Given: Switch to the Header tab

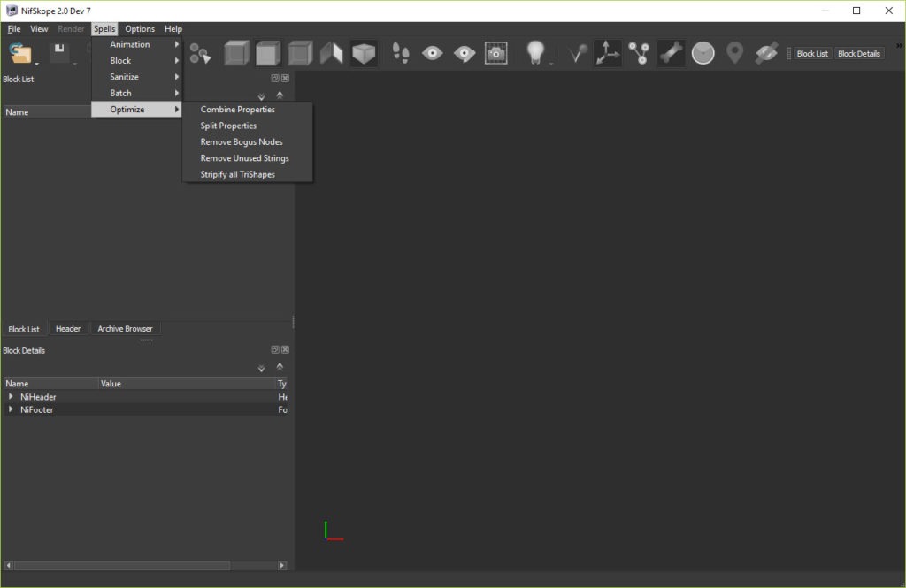Looking at the screenshot, I should coord(67,329).
